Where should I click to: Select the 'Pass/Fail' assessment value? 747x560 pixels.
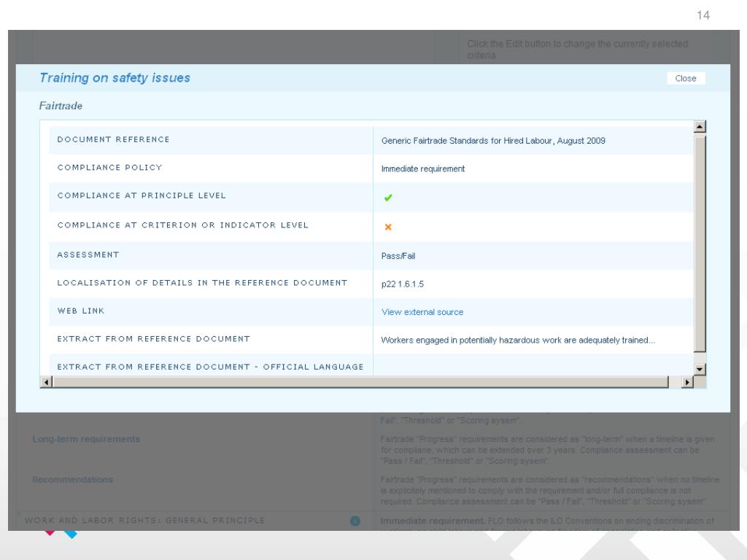click(x=398, y=256)
